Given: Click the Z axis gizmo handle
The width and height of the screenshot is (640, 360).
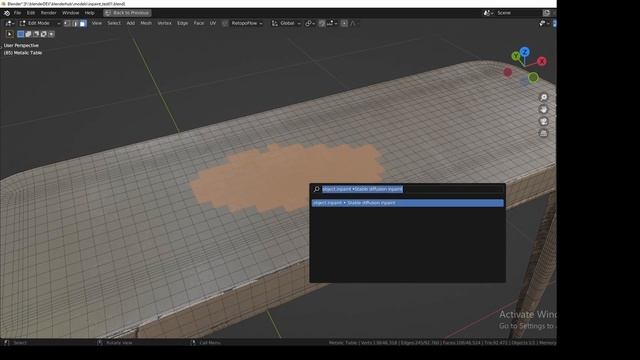Looking at the screenshot, I should point(525,52).
